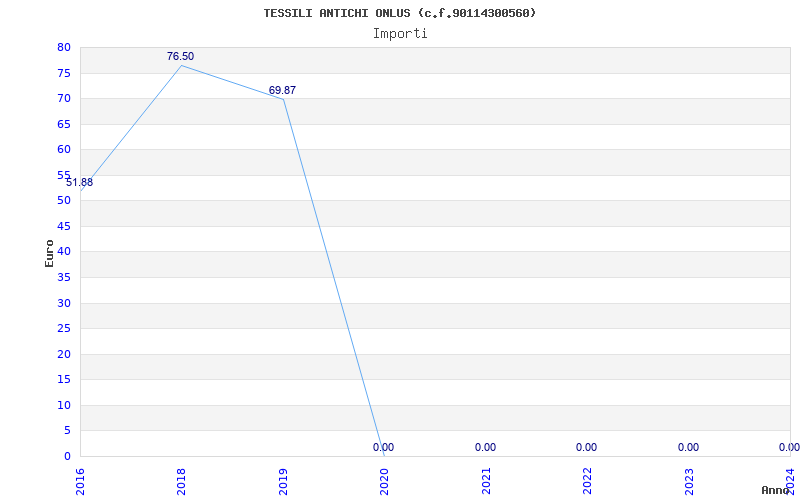800x500 pixels.
Task: Click the 0.00 label above 2020
Action: tap(383, 447)
